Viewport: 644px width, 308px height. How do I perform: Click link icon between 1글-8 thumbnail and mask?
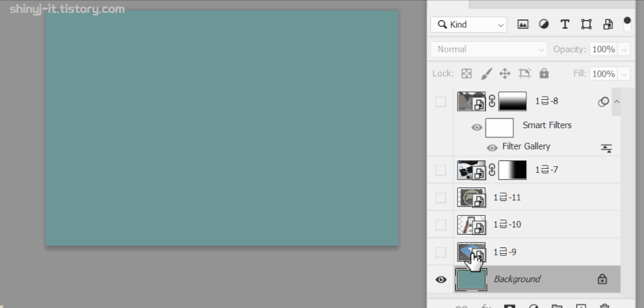point(492,101)
